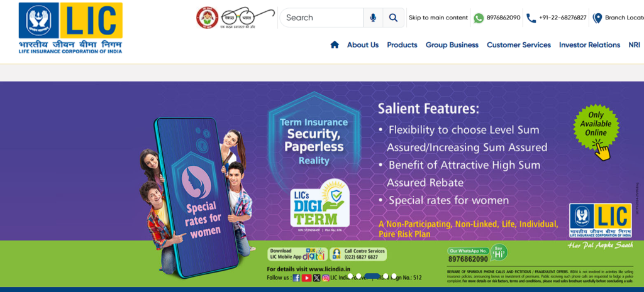Click the magnifying glass search icon

pyautogui.click(x=394, y=18)
